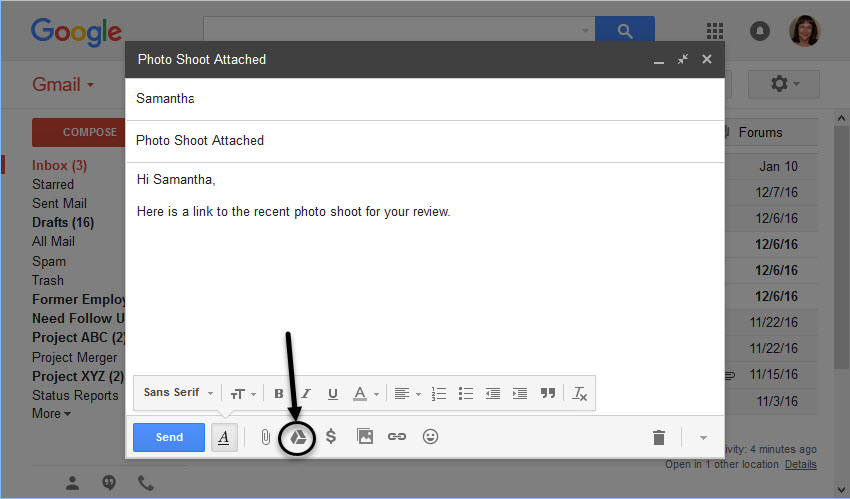Open account profile picture
850x499 pixels.
(x=804, y=30)
